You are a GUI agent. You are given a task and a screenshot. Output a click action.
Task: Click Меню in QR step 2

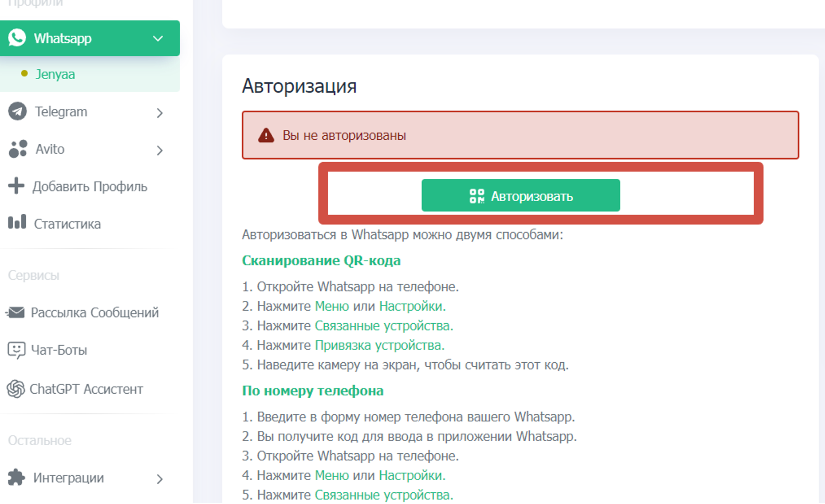click(332, 306)
